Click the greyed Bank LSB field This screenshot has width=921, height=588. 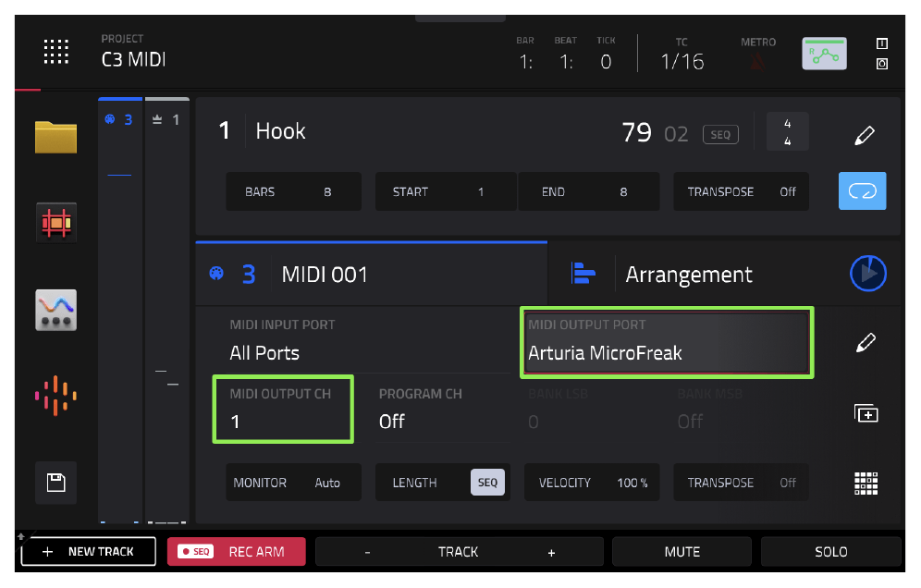click(592, 409)
